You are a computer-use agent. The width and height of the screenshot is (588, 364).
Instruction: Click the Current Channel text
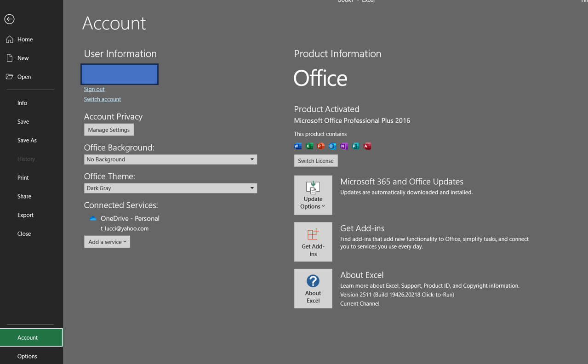pos(360,304)
